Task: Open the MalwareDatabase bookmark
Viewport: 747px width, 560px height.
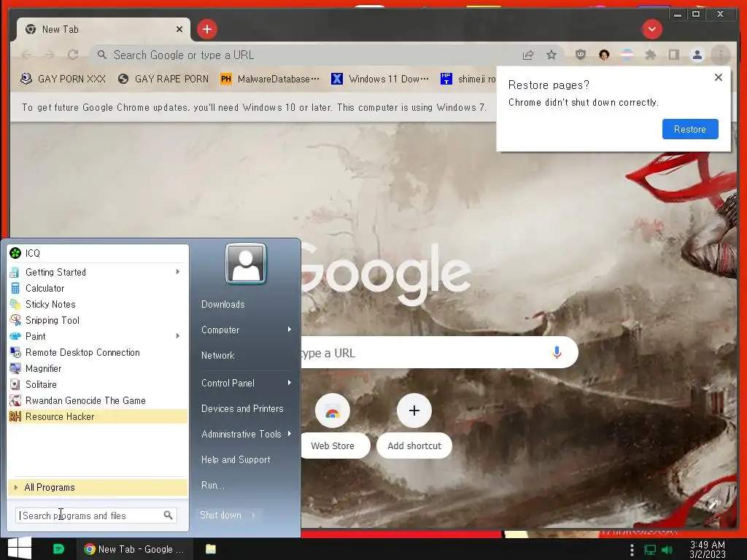Action: pyautogui.click(x=270, y=79)
